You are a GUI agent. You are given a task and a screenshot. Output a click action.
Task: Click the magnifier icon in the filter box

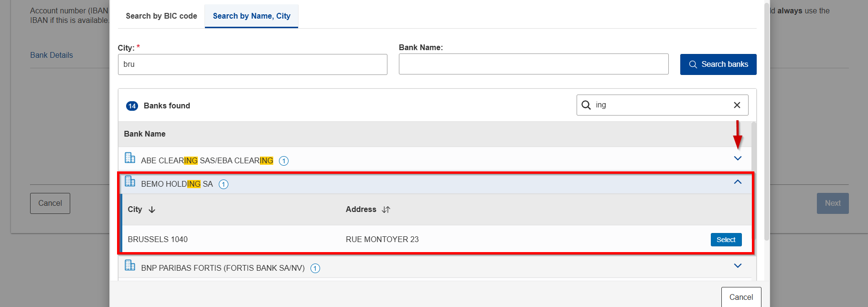586,105
